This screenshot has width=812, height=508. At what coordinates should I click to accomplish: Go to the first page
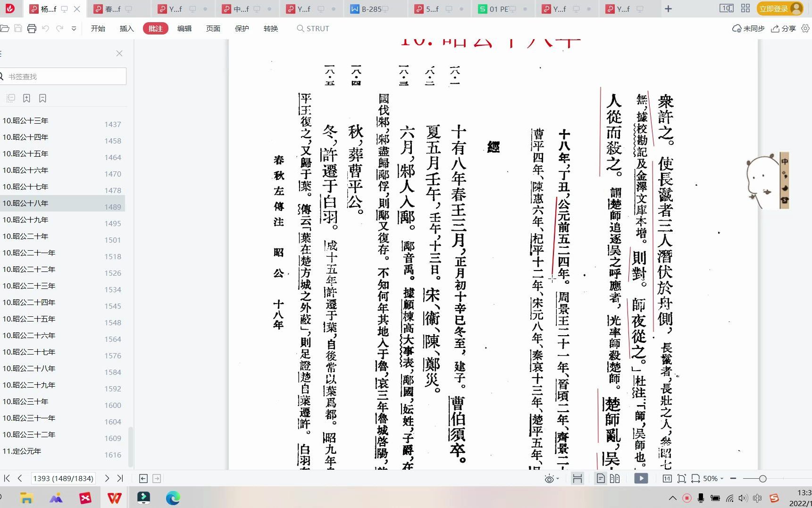7,478
